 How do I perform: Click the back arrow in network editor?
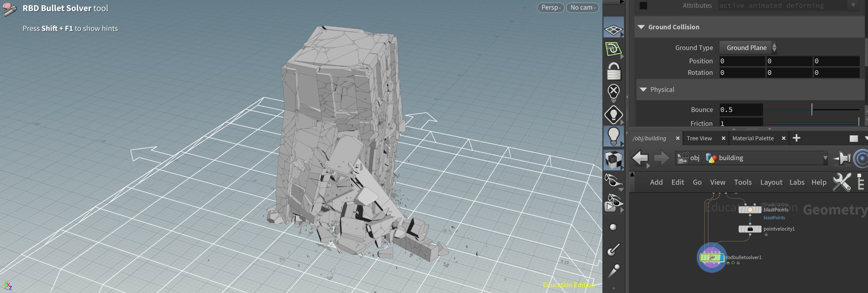640,158
